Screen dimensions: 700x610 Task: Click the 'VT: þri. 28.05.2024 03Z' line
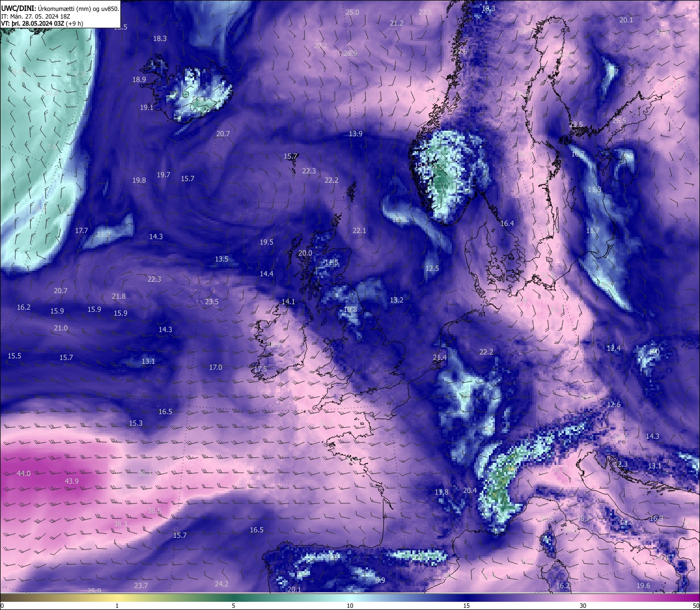(32, 24)
